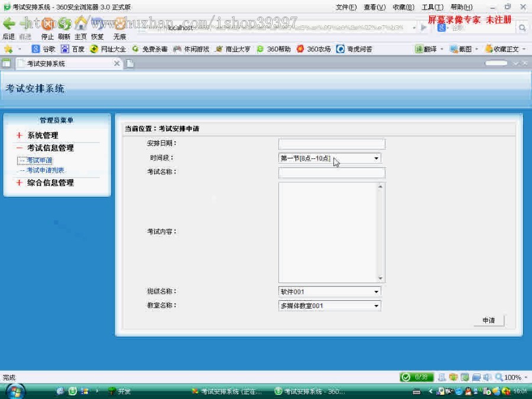Switch to taskbar item 考试安排系统 - 360...
Image resolution: width=532 pixels, height=399 pixels.
310,391
